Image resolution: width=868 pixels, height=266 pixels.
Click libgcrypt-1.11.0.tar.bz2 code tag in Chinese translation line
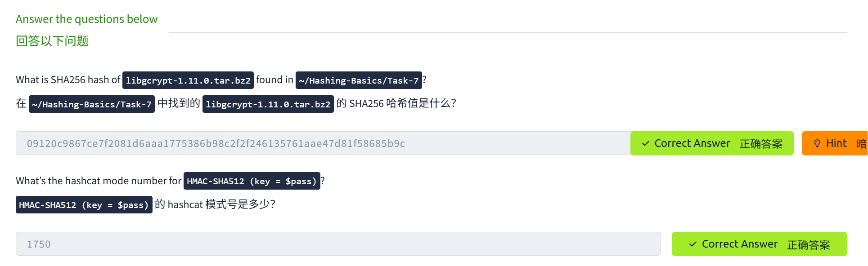268,104
